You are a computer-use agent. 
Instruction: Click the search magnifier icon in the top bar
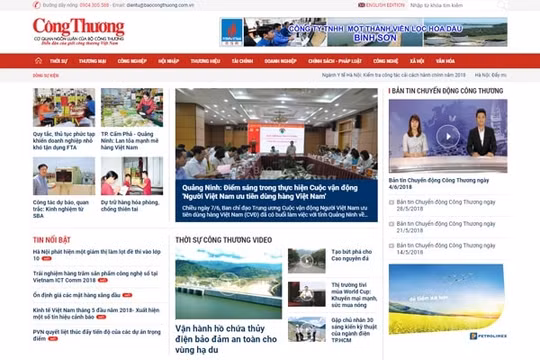click(x=502, y=5)
